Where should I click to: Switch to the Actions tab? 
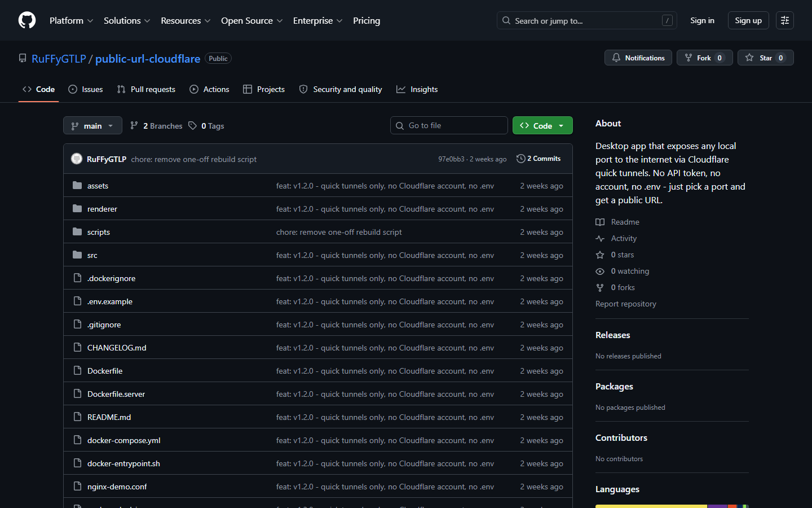[210, 89]
